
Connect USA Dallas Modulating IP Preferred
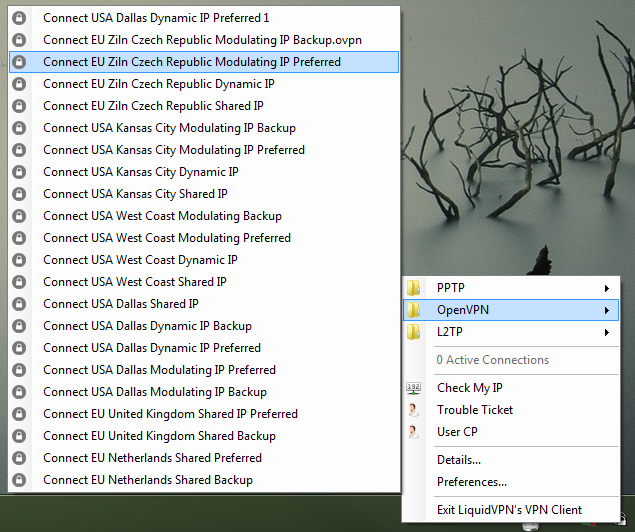pos(204,370)
